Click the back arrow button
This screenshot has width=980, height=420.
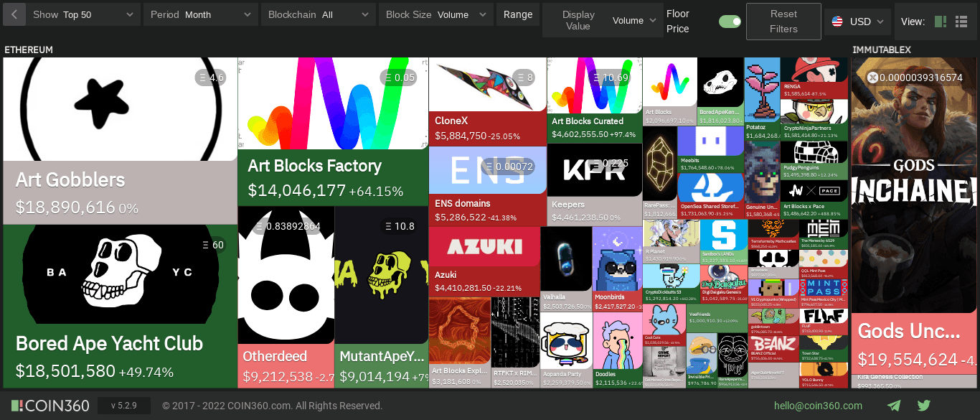pyautogui.click(x=15, y=14)
